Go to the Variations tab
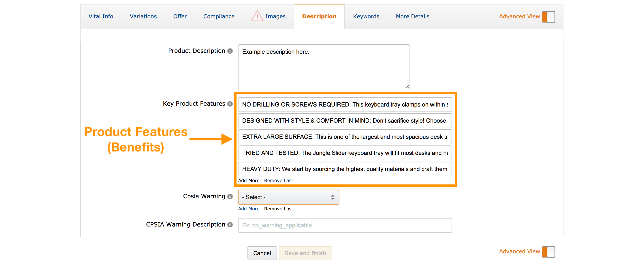Image resolution: width=644 pixels, height=265 pixels. (x=143, y=17)
